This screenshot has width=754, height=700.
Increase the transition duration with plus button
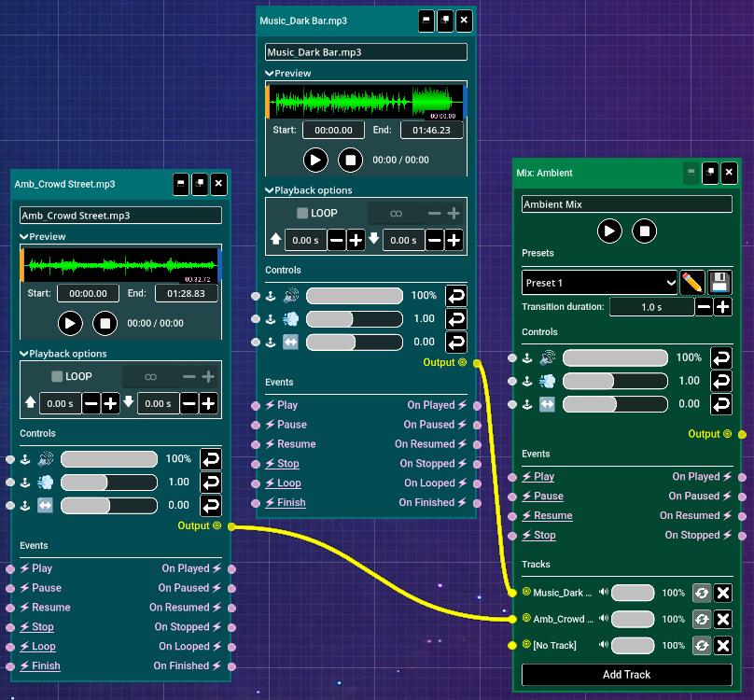pyautogui.click(x=723, y=307)
